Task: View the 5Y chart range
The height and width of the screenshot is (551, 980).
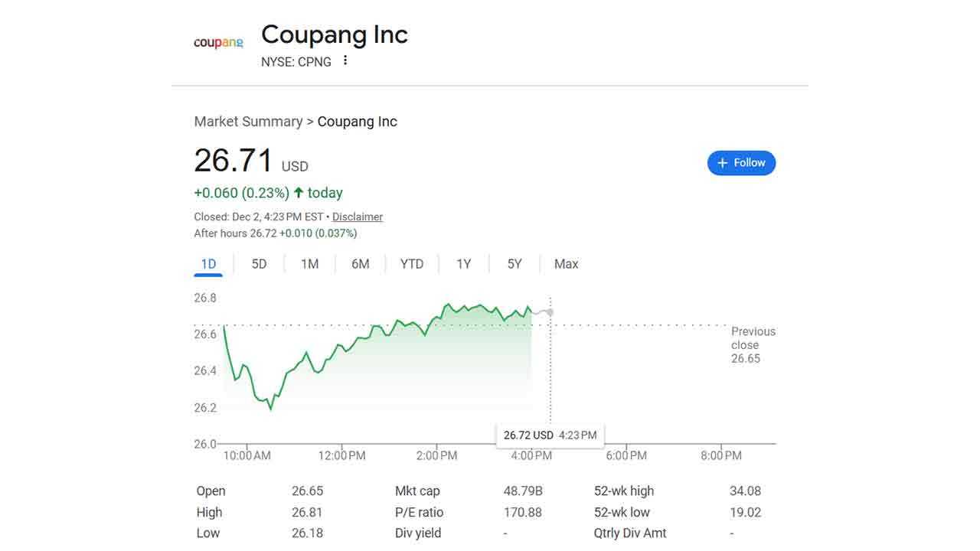Action: coord(514,264)
